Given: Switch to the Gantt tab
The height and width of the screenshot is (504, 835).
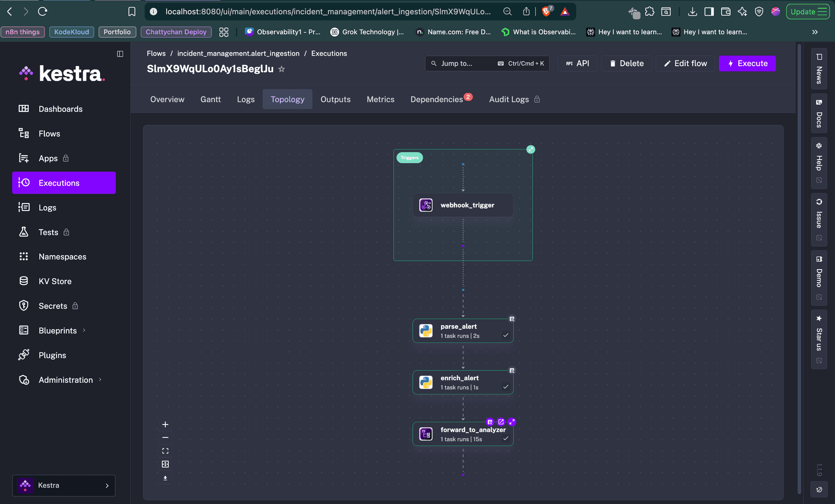Looking at the screenshot, I should pyautogui.click(x=210, y=99).
